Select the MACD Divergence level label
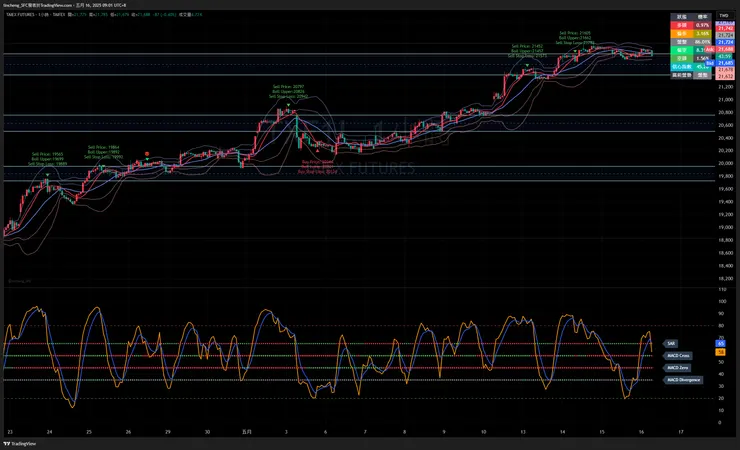The width and height of the screenshot is (740, 450). pyautogui.click(x=683, y=380)
